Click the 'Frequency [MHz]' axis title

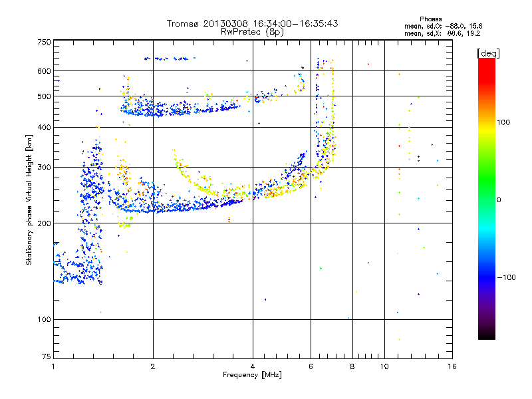252,375
